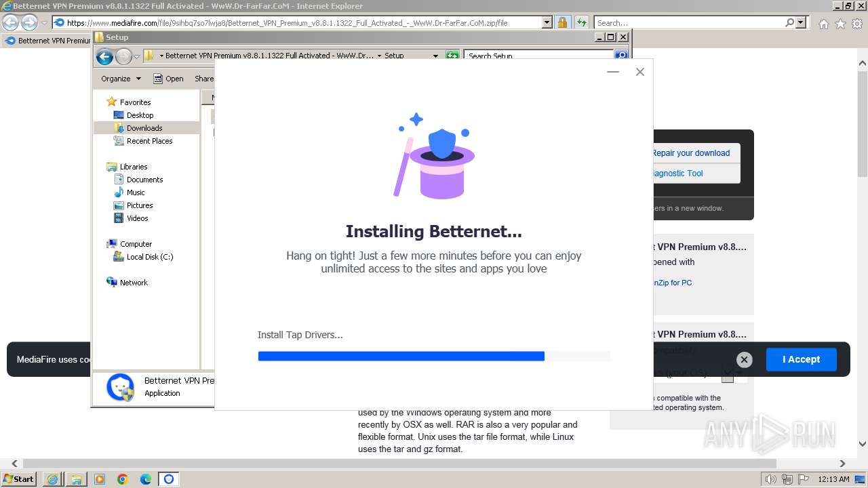Click the Internet Explorer forward arrow
Image resolution: width=868 pixels, height=488 pixels.
[x=29, y=22]
